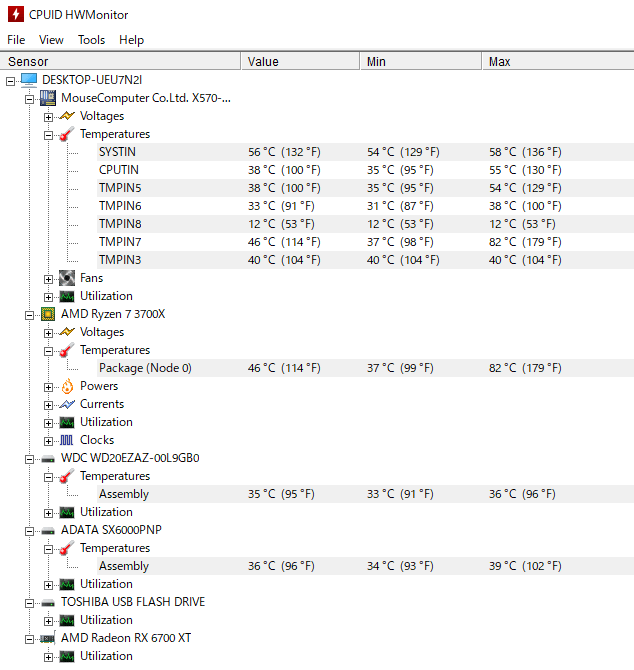Select the TMPIN8 sensor row
The image size is (634, 670).
pos(365,224)
